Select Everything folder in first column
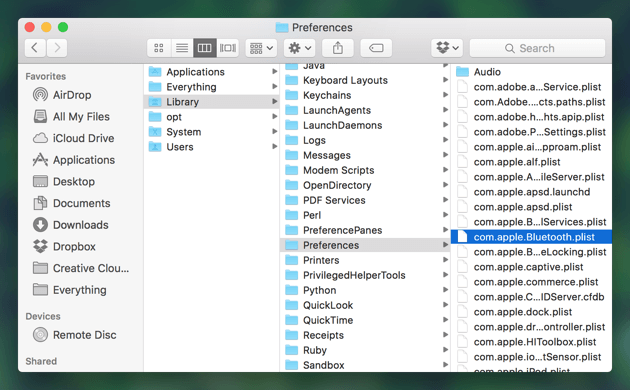The height and width of the screenshot is (390, 630). [x=211, y=87]
